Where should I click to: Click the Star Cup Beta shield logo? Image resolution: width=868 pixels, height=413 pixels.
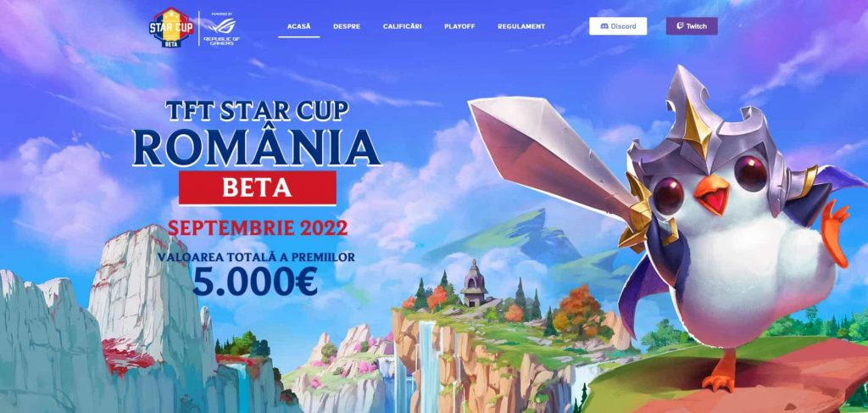click(x=171, y=27)
